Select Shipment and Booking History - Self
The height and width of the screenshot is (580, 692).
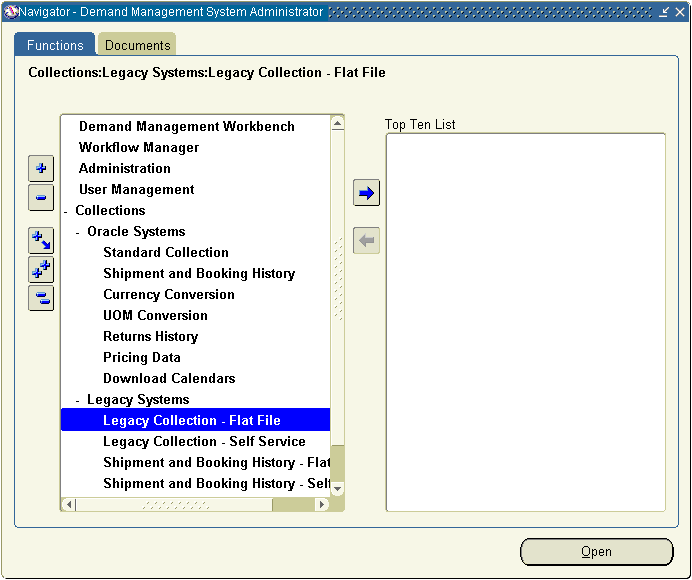216,483
